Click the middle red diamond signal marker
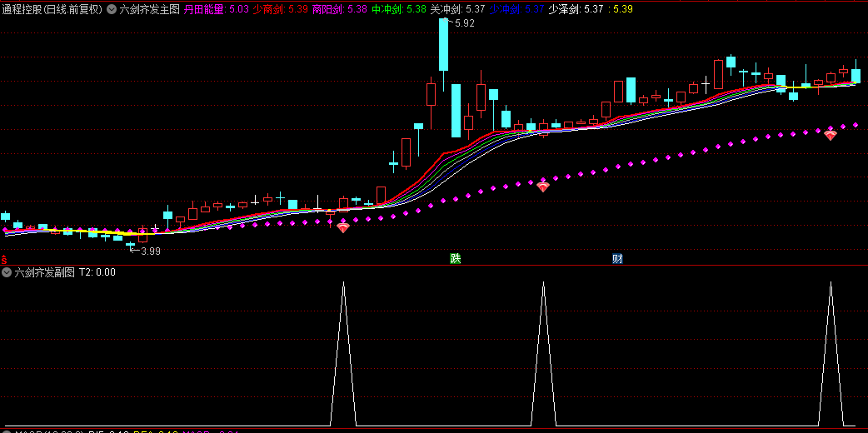 [543, 187]
